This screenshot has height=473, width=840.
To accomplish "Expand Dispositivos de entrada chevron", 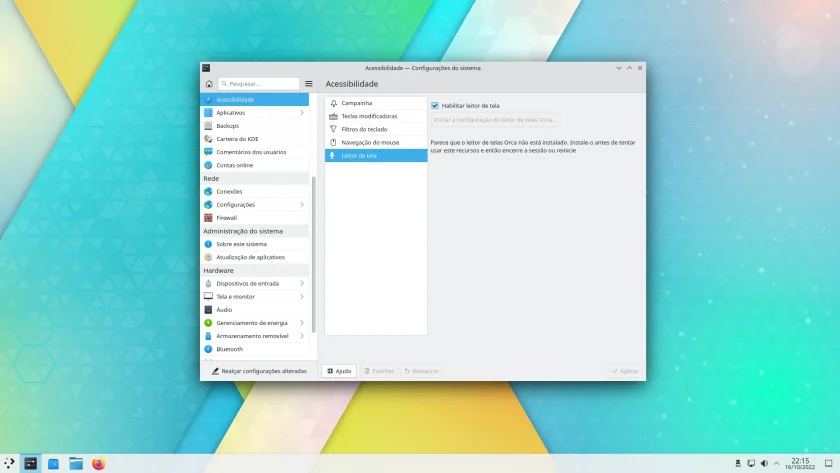I will tap(302, 283).
